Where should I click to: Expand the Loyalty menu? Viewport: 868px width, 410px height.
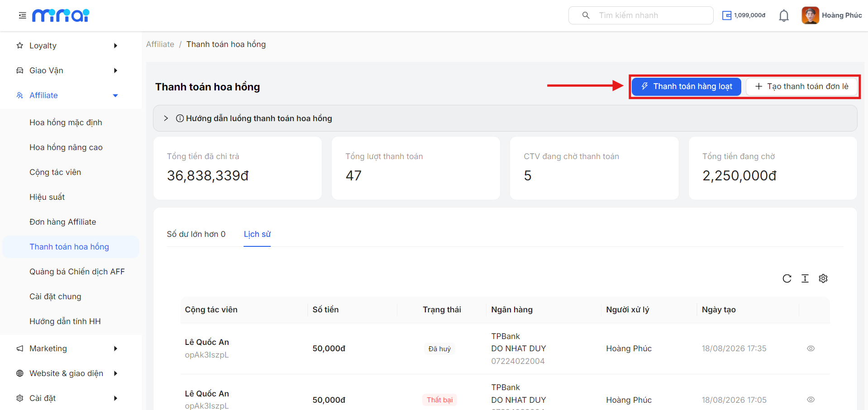click(x=71, y=46)
